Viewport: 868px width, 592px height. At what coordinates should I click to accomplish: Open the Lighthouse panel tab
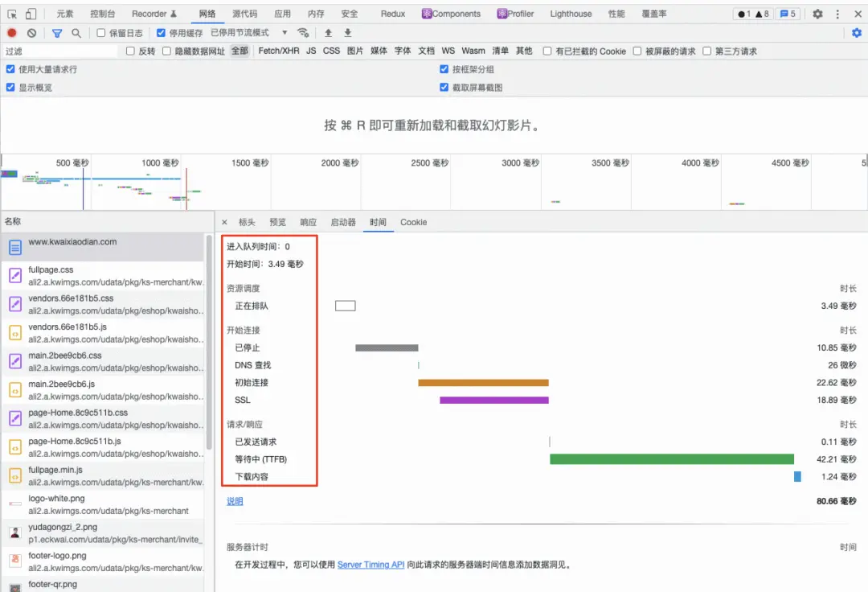coord(571,14)
